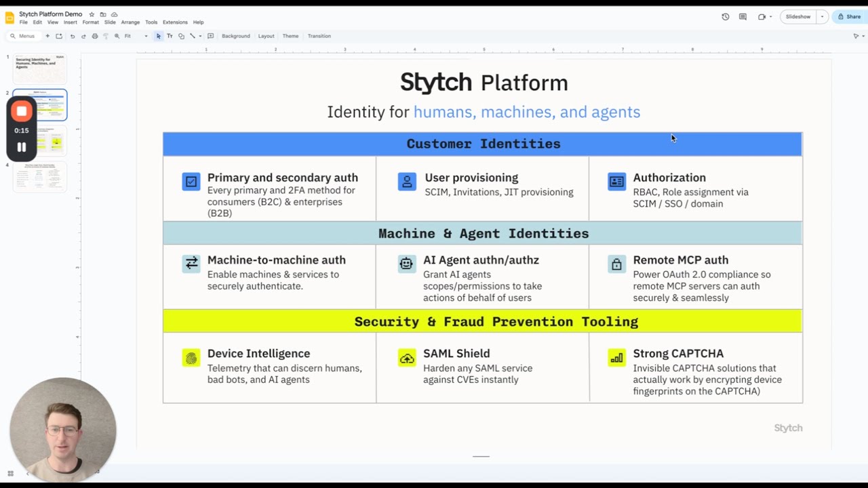Activate the Paint format roller

(x=106, y=36)
